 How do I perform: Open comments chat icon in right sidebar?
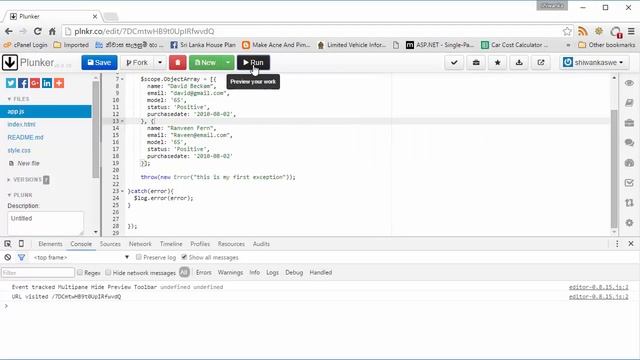(x=629, y=142)
